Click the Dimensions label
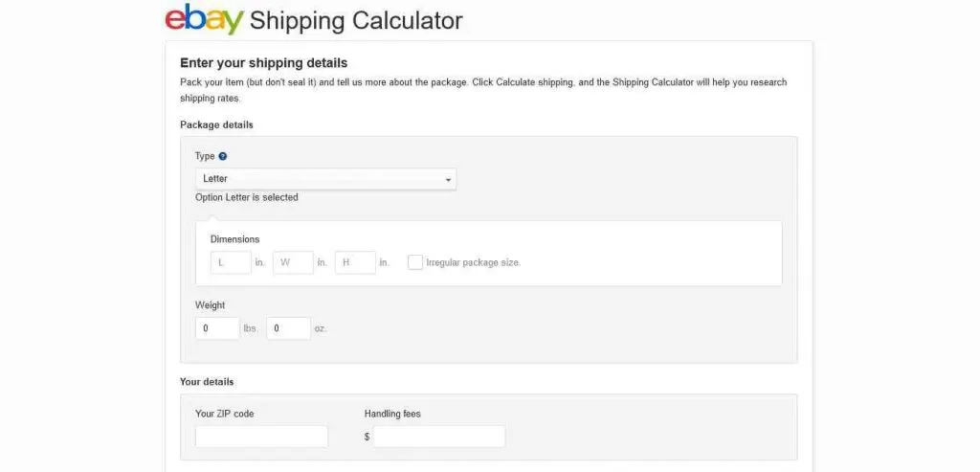The height and width of the screenshot is (472, 980). coord(235,238)
